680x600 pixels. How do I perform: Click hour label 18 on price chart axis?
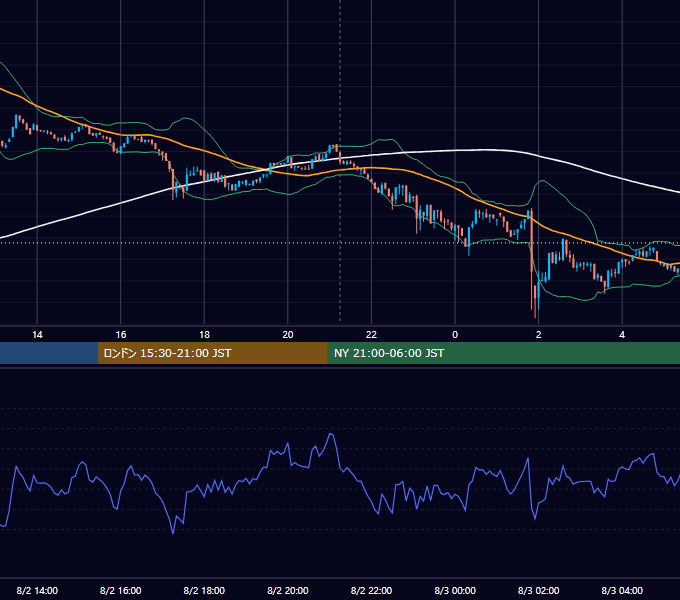click(x=204, y=335)
